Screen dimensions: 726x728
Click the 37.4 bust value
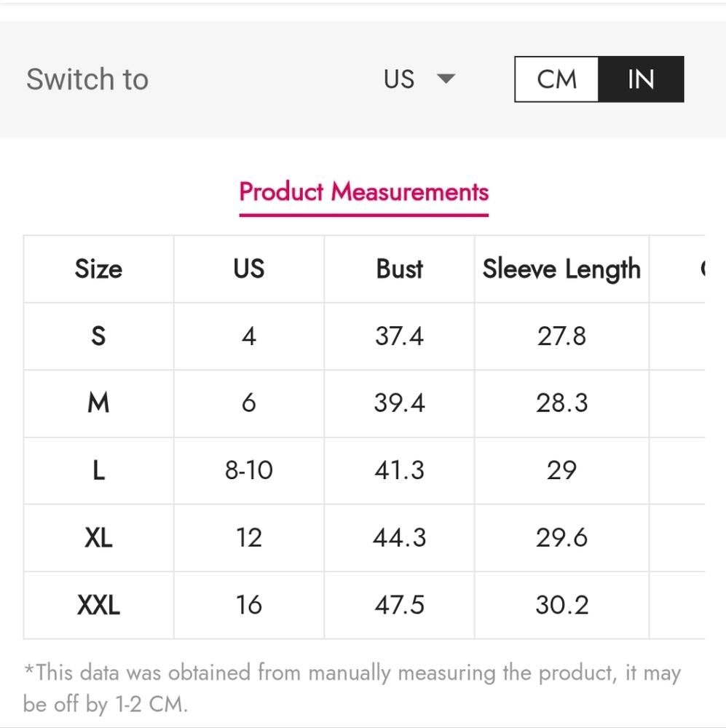coord(400,336)
